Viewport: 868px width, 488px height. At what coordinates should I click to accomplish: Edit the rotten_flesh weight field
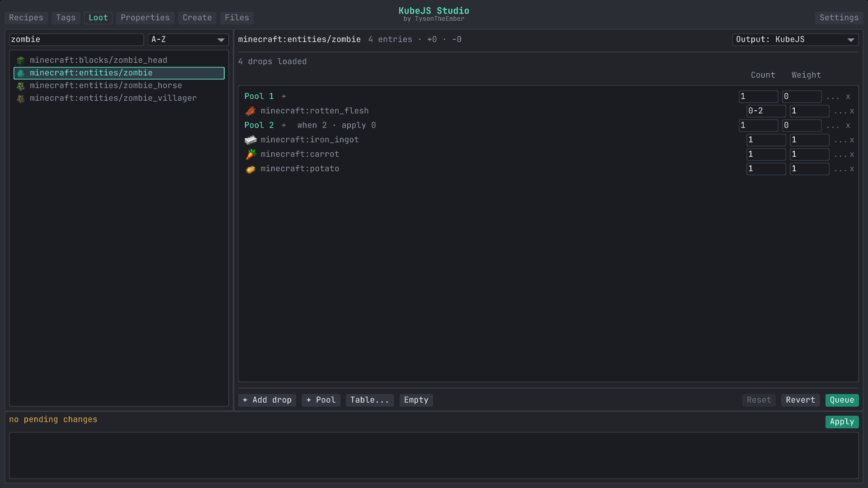click(x=810, y=111)
